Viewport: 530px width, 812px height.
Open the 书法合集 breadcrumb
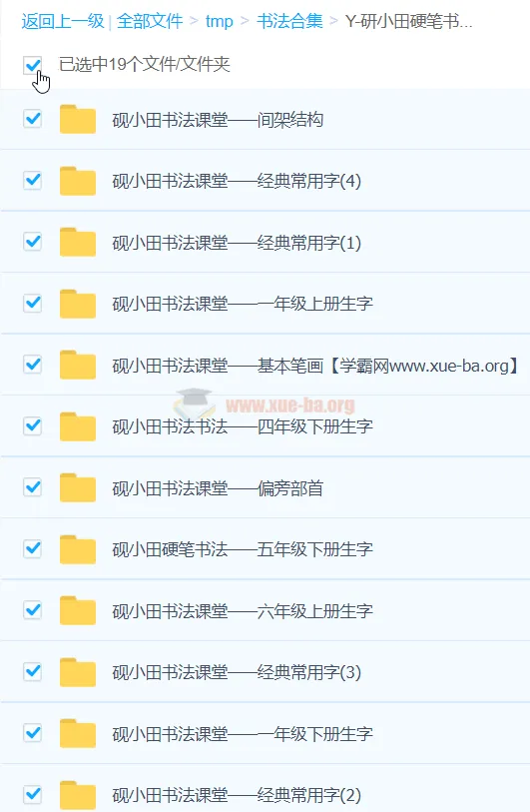click(x=289, y=21)
